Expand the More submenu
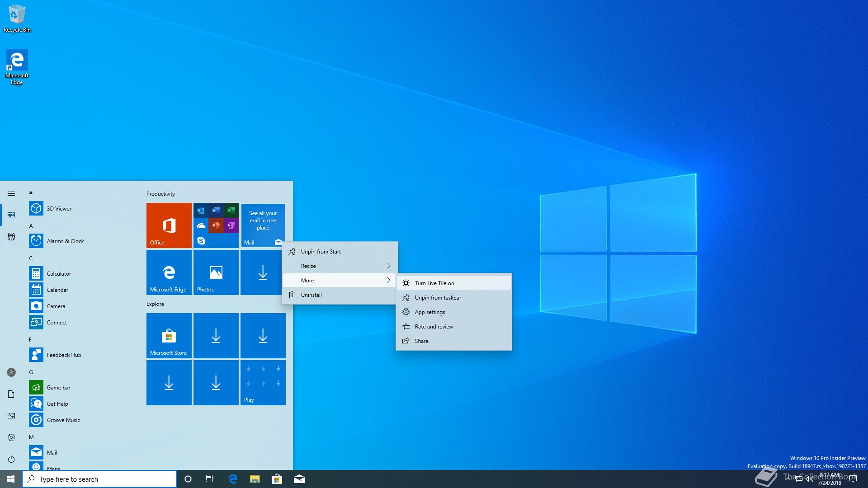 [340, 281]
